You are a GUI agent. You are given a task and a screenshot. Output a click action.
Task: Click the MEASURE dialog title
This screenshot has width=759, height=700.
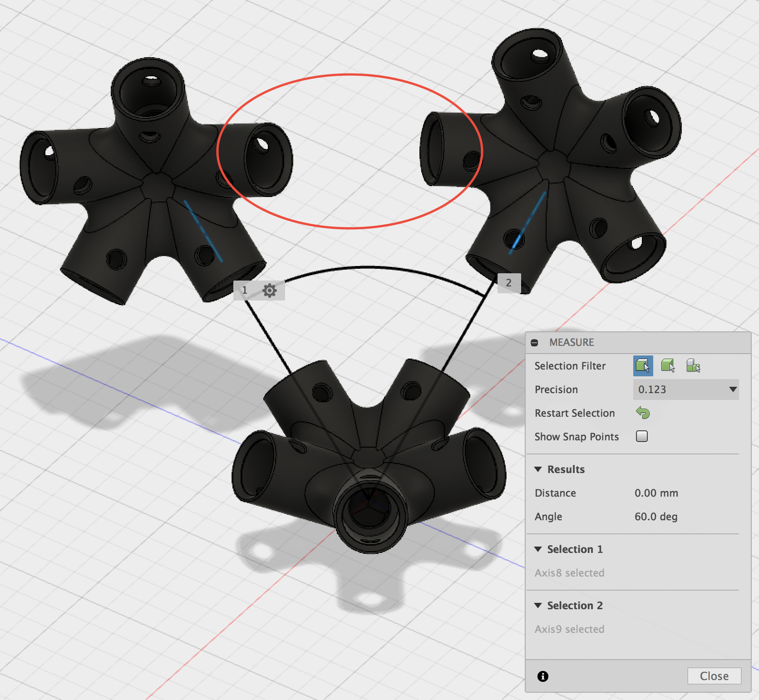tap(572, 342)
